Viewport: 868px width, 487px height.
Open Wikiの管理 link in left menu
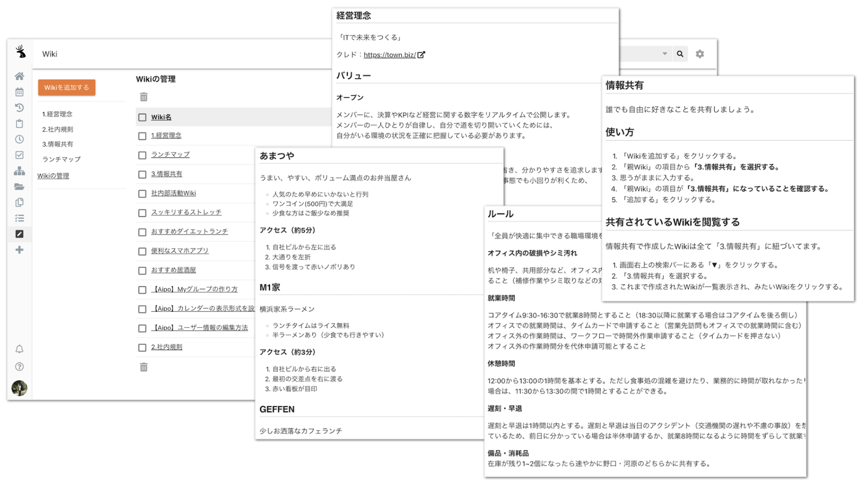pos(53,176)
